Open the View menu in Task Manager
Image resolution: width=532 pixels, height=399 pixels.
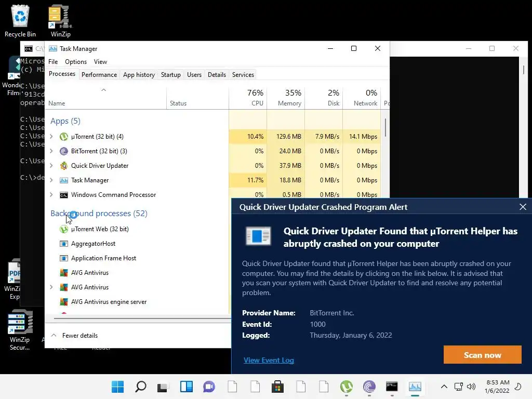100,62
